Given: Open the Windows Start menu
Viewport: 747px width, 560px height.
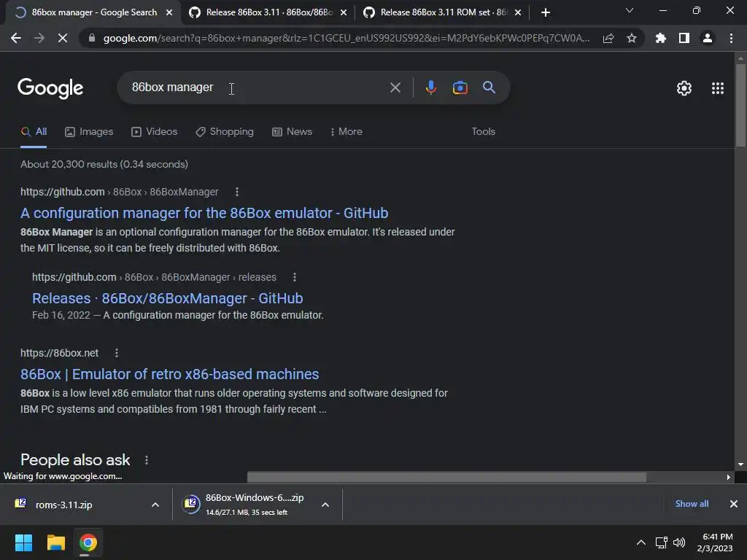Looking at the screenshot, I should pyautogui.click(x=23, y=542).
